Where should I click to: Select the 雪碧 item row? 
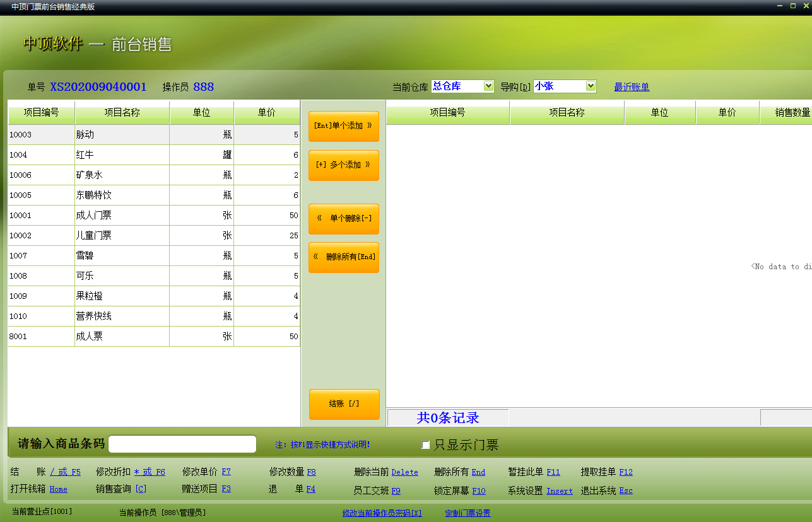click(154, 256)
